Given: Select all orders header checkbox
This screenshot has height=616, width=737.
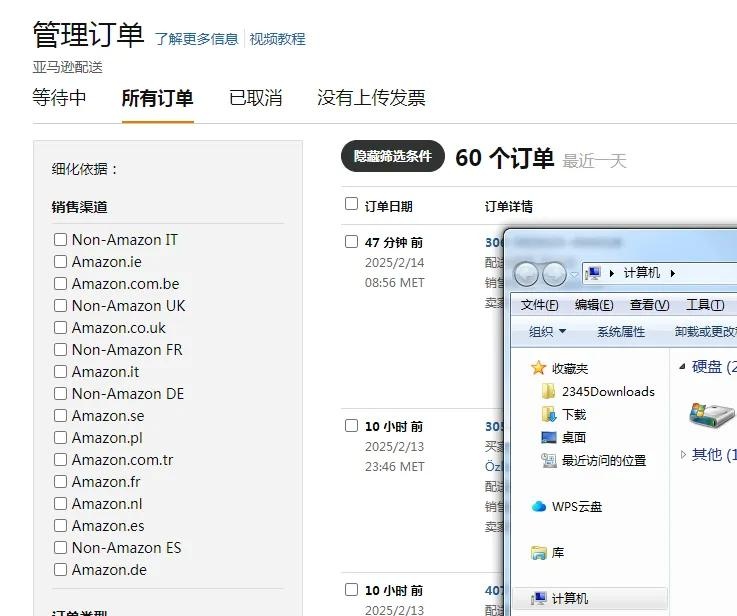Looking at the screenshot, I should tap(351, 204).
